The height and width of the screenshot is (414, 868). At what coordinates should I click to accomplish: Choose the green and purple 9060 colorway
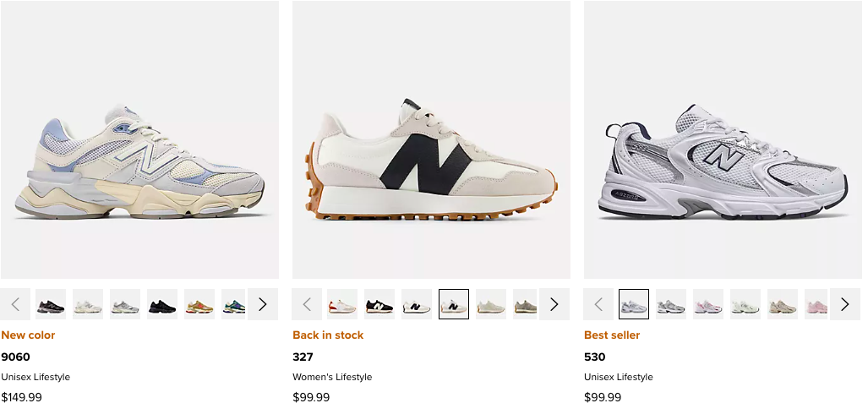click(234, 304)
